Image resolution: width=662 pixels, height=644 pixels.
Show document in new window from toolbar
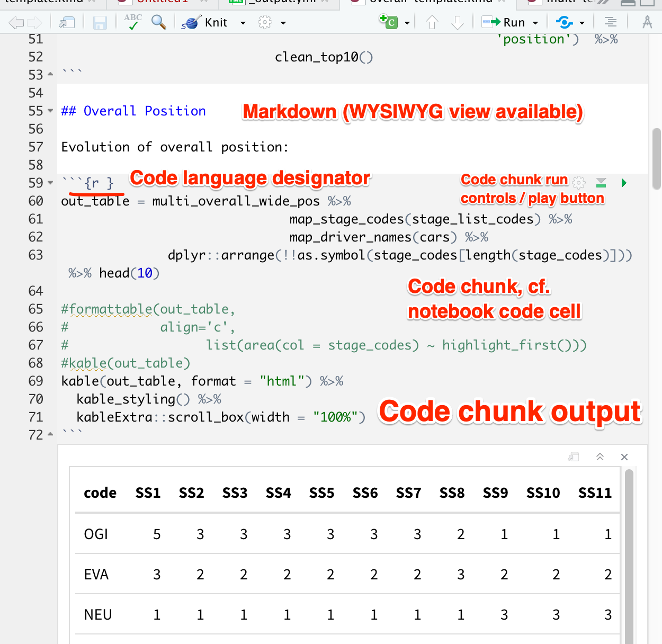point(67,22)
